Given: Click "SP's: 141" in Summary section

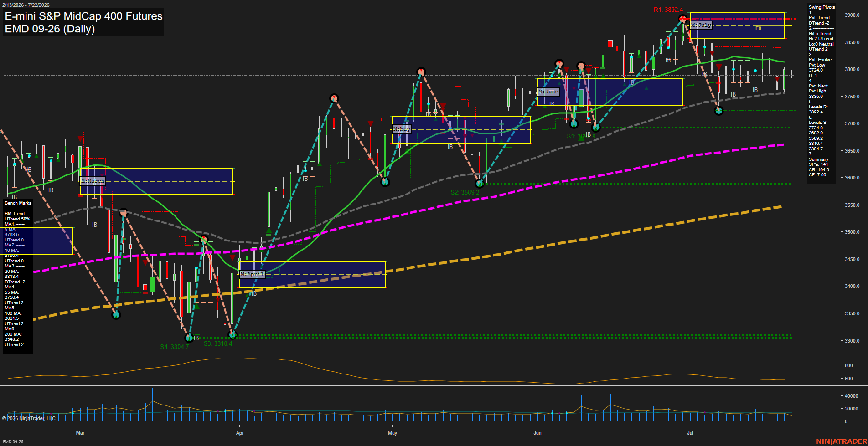Looking at the screenshot, I should pos(818,164).
